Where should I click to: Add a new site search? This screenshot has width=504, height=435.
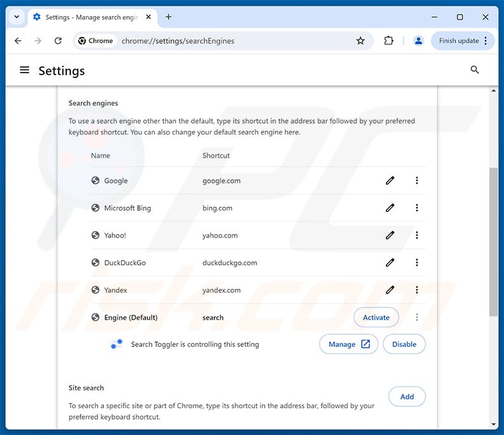click(x=407, y=397)
